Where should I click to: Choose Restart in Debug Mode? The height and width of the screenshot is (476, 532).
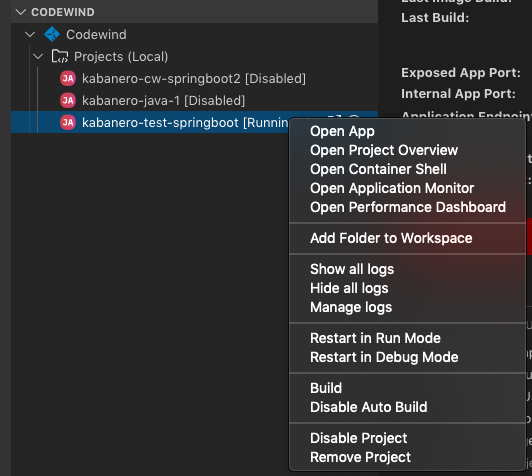click(407, 357)
